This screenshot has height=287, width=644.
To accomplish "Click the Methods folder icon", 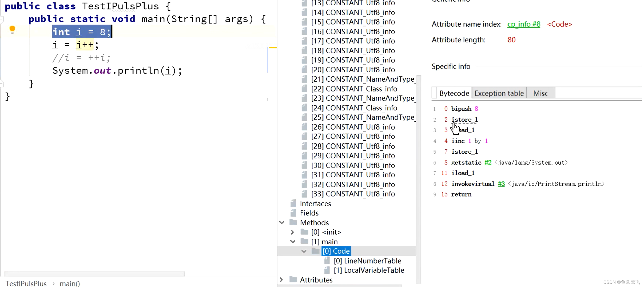I will tap(293, 222).
